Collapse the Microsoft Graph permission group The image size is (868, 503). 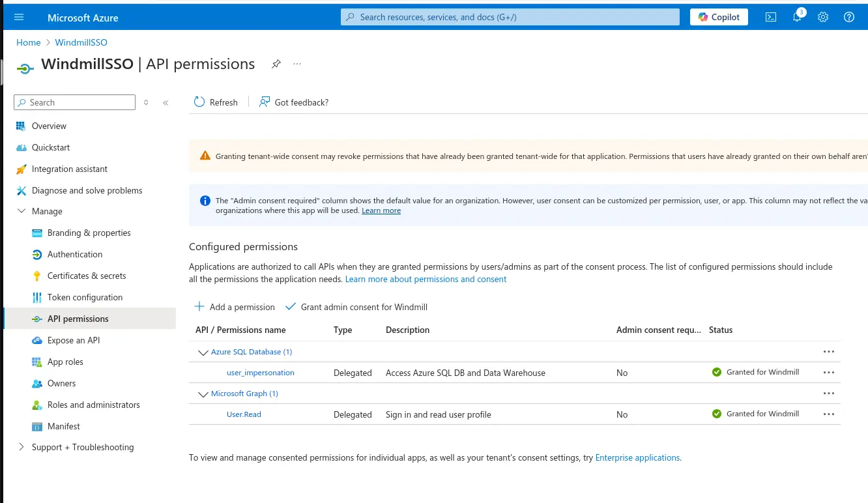(203, 394)
